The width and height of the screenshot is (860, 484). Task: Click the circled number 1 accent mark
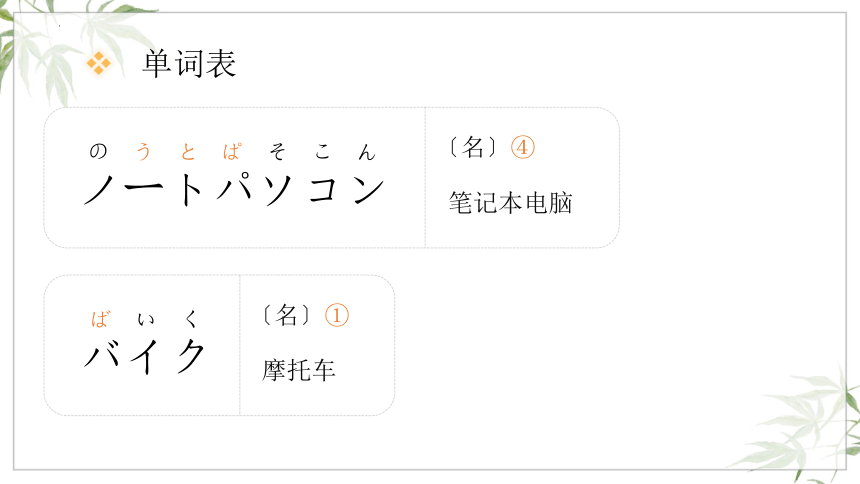[x=337, y=315]
